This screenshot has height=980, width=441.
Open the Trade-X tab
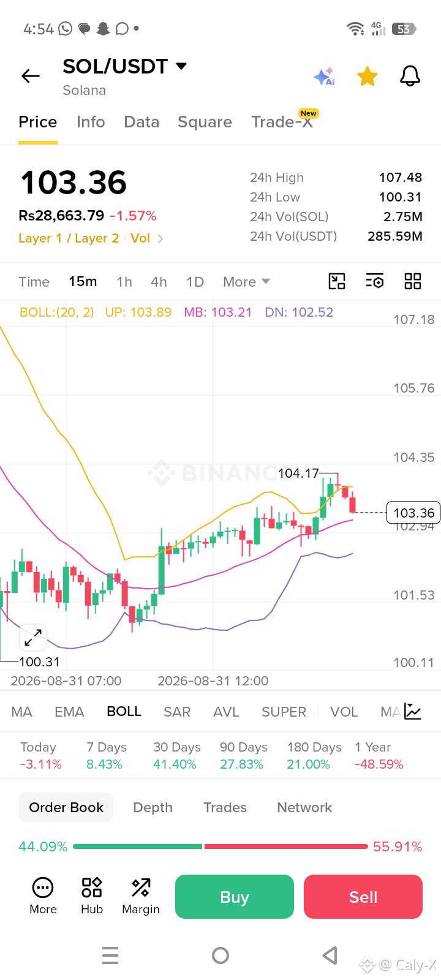tap(282, 122)
